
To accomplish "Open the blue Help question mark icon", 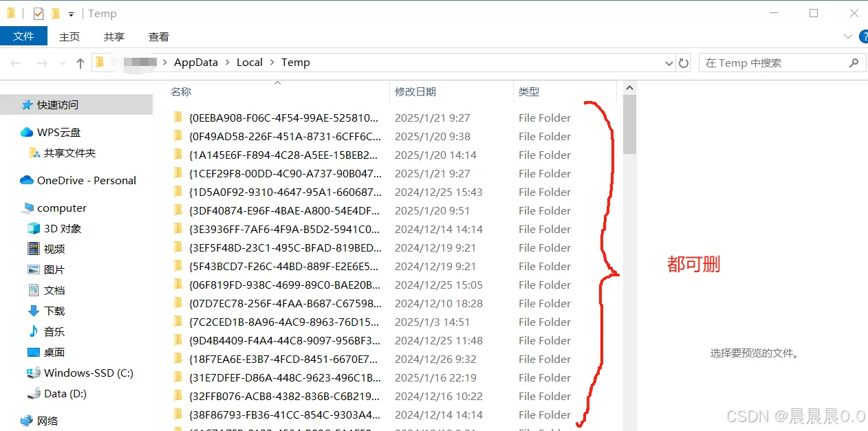I will click(x=863, y=36).
